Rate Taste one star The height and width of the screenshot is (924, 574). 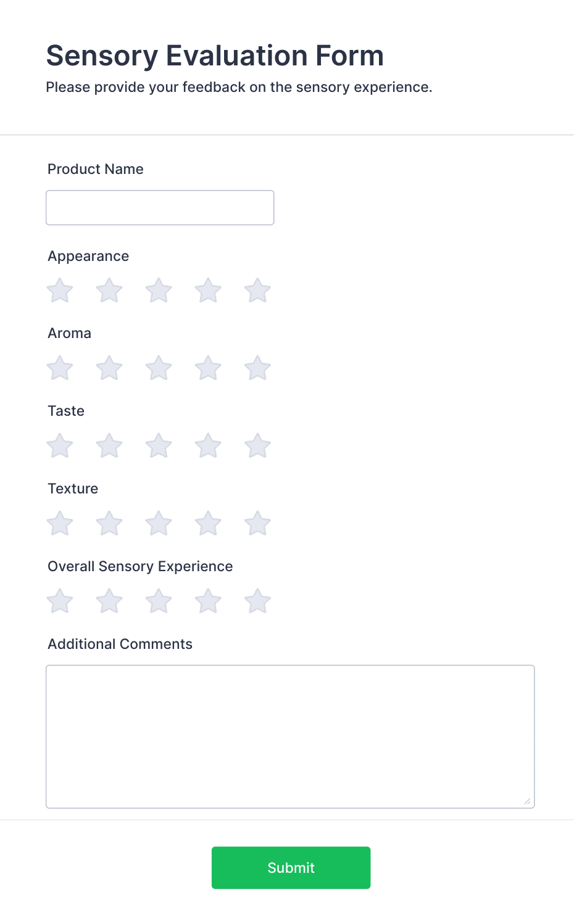coord(59,445)
